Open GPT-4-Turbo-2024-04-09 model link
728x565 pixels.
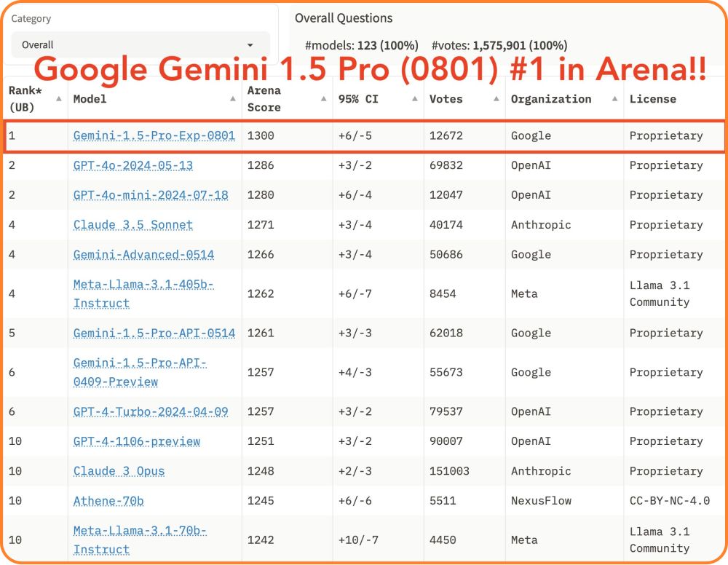pyautogui.click(x=151, y=411)
